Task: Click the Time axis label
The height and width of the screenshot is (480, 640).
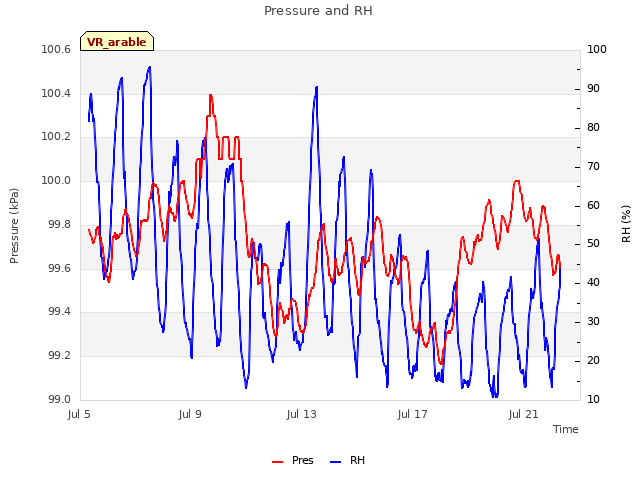Action: pos(566,429)
